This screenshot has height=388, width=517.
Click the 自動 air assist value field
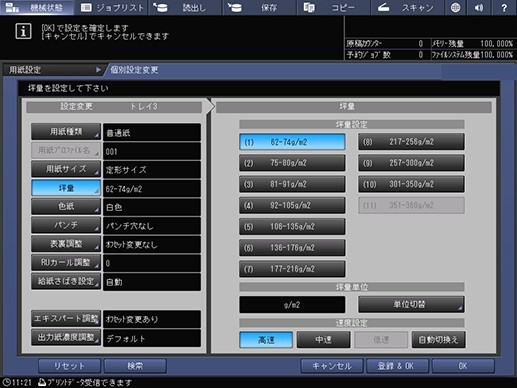pos(152,282)
